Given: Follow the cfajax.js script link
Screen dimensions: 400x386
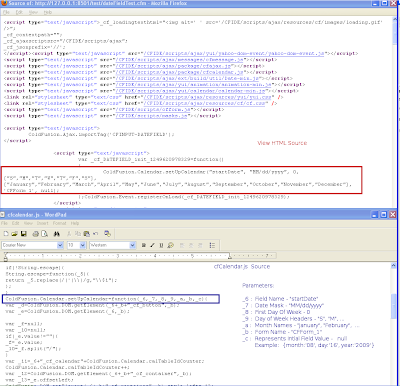Looking at the screenshot, I should [173, 66].
